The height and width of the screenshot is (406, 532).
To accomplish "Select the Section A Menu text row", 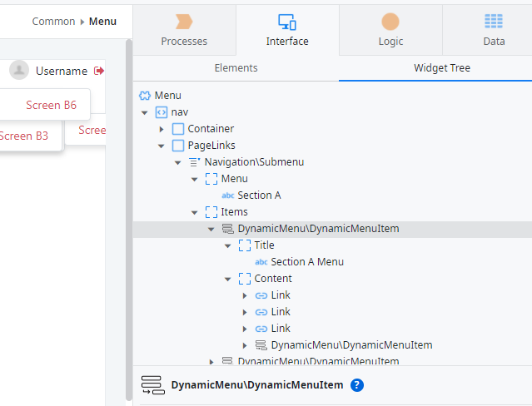I will coord(332,262).
